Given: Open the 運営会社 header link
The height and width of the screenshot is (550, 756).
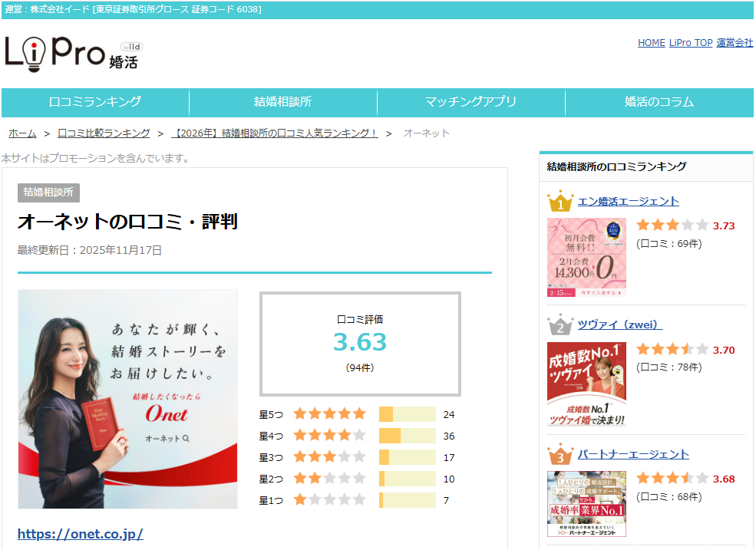Looking at the screenshot, I should pos(735,43).
